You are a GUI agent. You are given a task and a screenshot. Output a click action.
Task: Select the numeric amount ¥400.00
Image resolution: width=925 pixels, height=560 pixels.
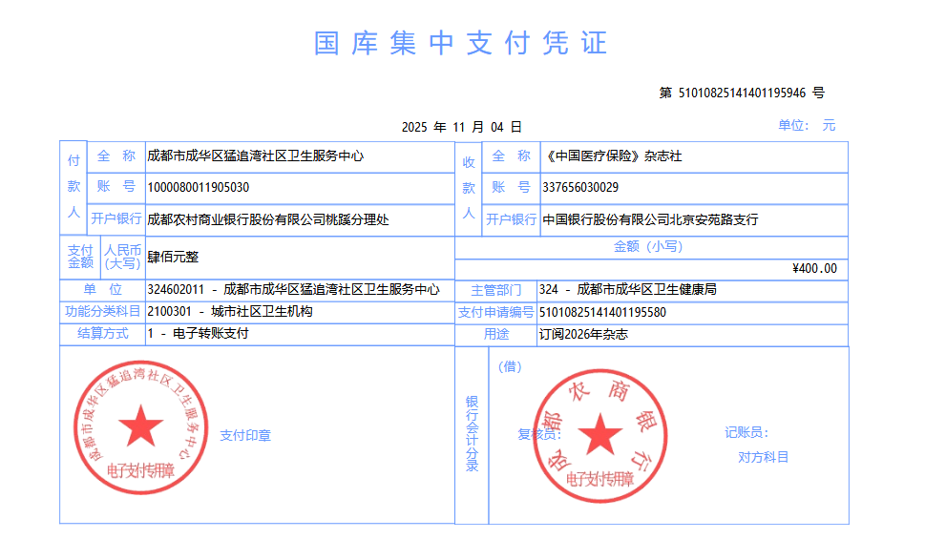coord(813,269)
